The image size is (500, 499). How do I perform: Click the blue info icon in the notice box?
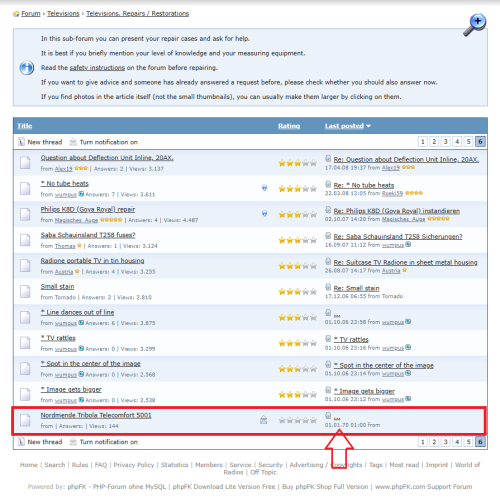point(27,68)
